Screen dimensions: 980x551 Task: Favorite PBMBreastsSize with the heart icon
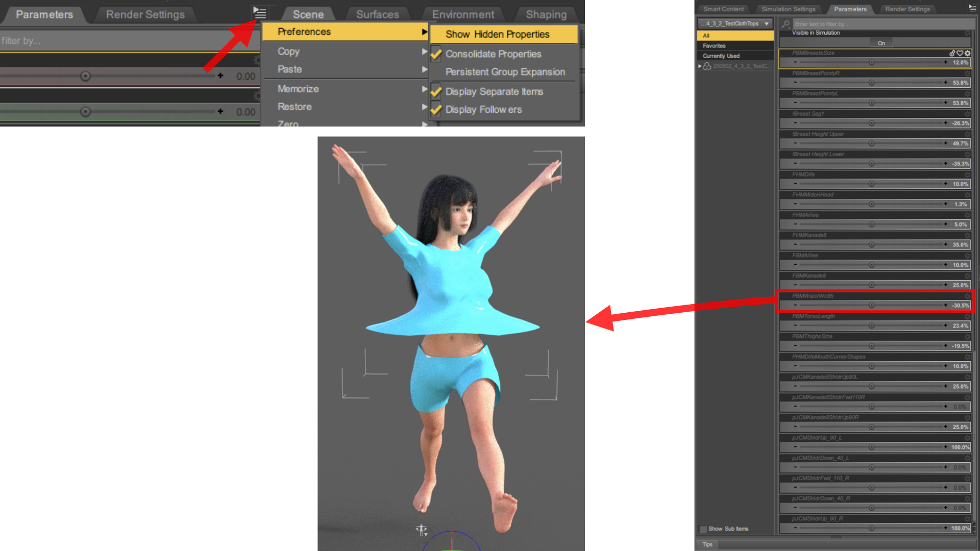(960, 53)
